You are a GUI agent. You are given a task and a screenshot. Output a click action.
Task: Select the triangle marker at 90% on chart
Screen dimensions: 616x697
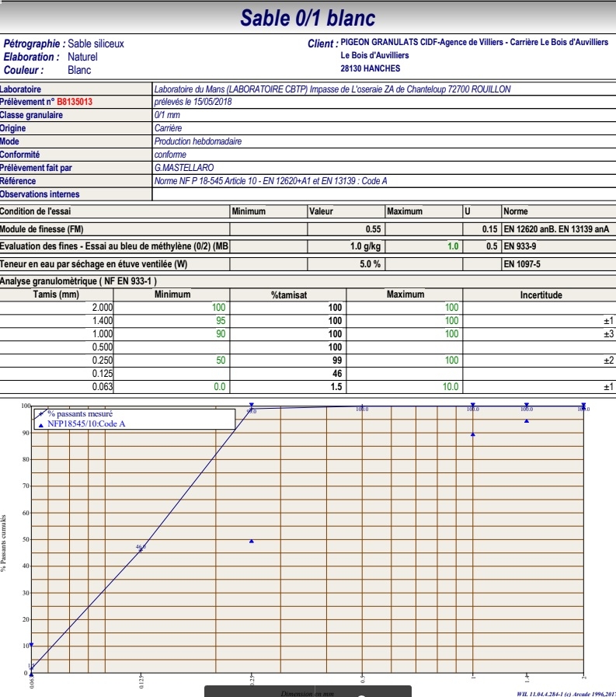[x=473, y=434]
